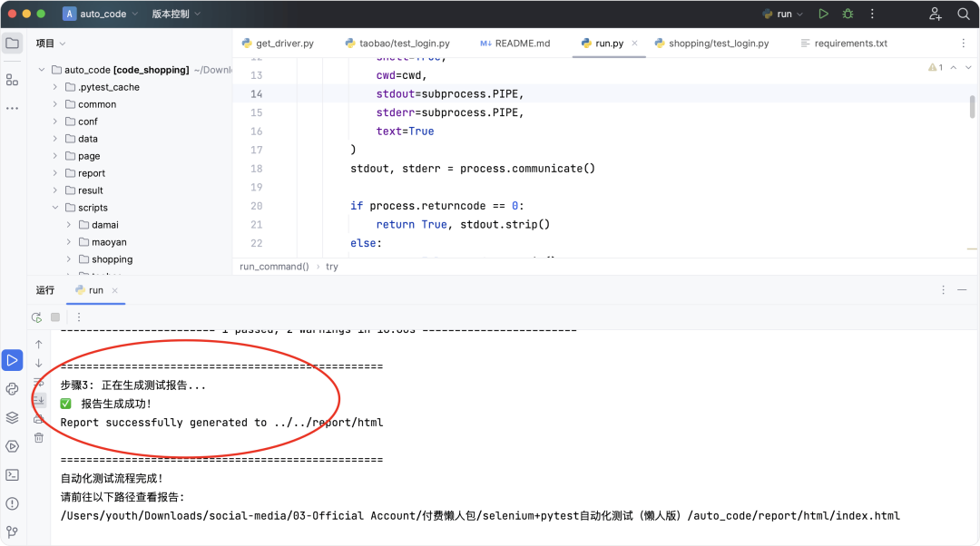
Task: Click line number 18 in gutter
Action: [256, 169]
